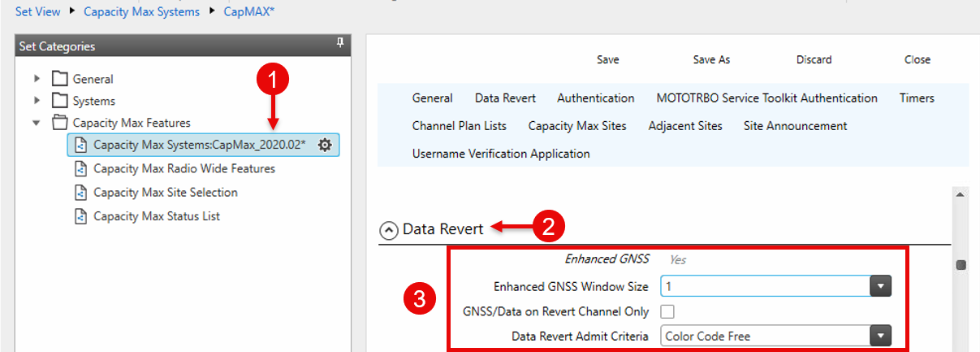Open the Authentication tab
This screenshot has height=352, width=980.
coord(596,98)
